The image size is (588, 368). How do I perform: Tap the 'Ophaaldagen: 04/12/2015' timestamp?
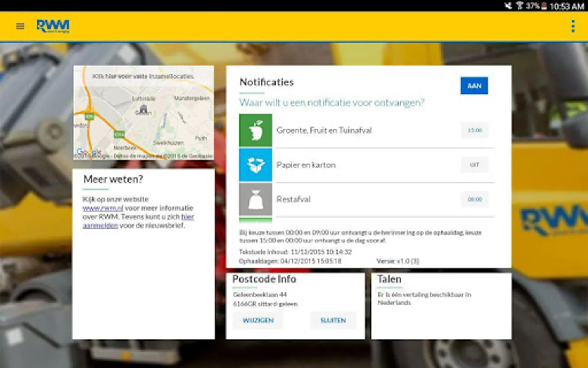click(290, 261)
